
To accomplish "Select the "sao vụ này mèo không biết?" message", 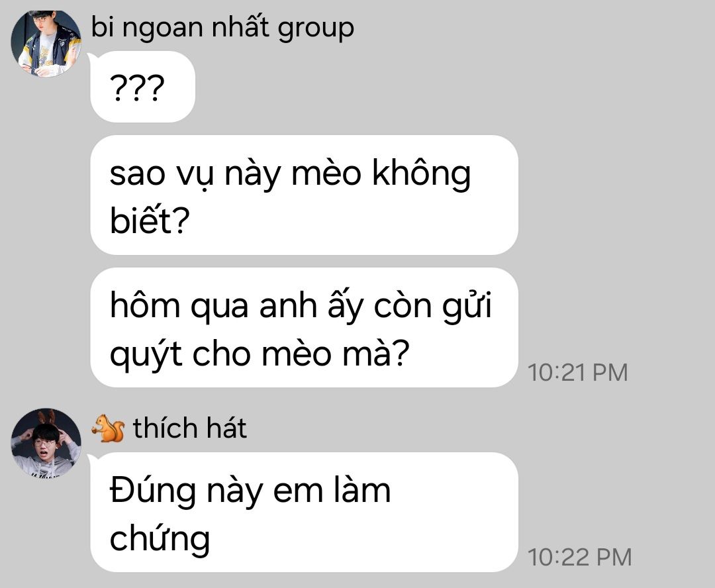I will [304, 195].
